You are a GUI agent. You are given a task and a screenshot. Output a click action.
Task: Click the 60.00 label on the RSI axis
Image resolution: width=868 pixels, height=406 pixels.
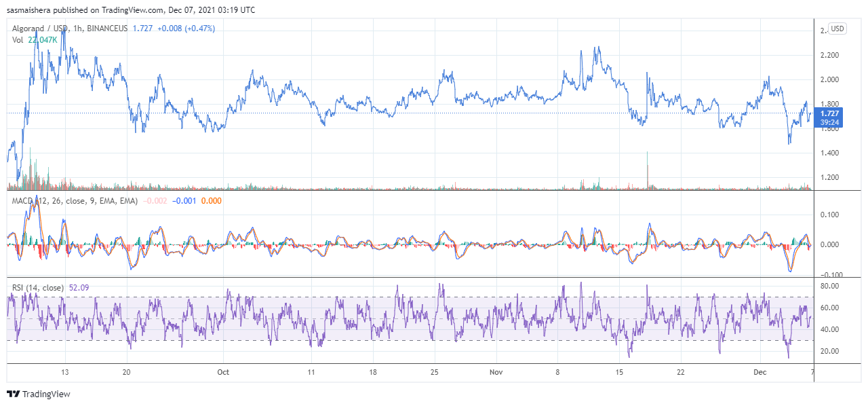829,308
